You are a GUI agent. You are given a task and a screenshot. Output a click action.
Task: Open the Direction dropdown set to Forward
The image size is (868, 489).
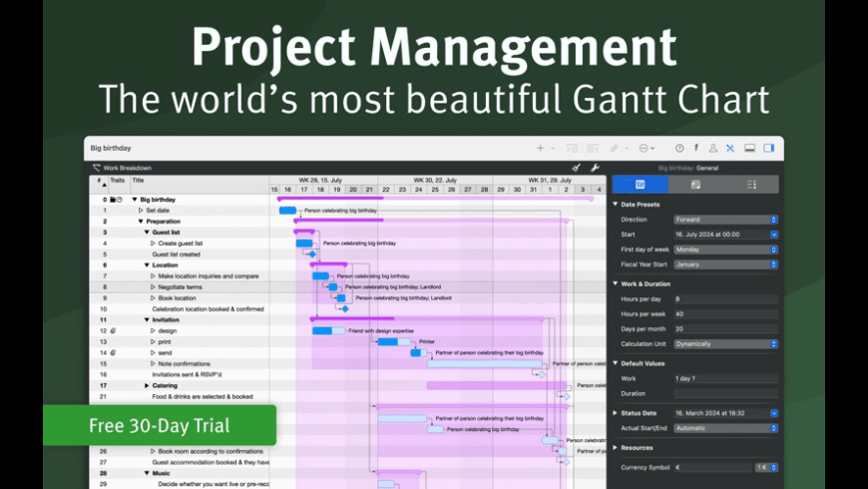[725, 220]
